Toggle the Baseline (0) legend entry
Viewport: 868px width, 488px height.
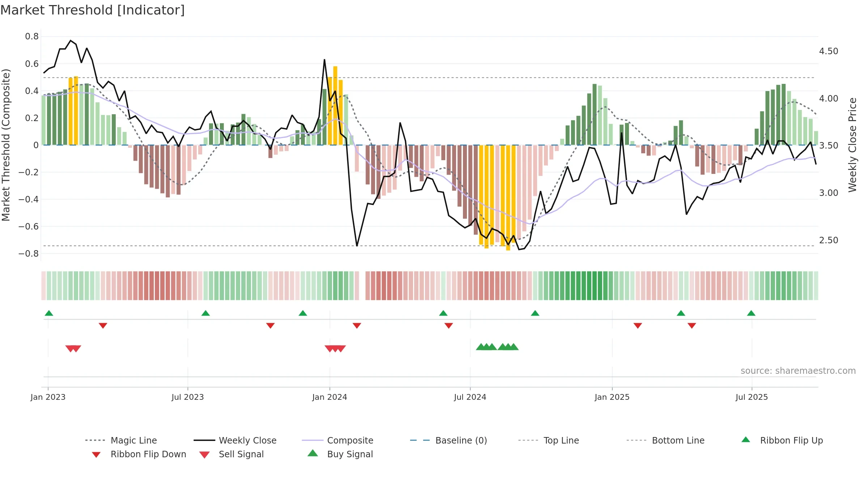coord(448,440)
